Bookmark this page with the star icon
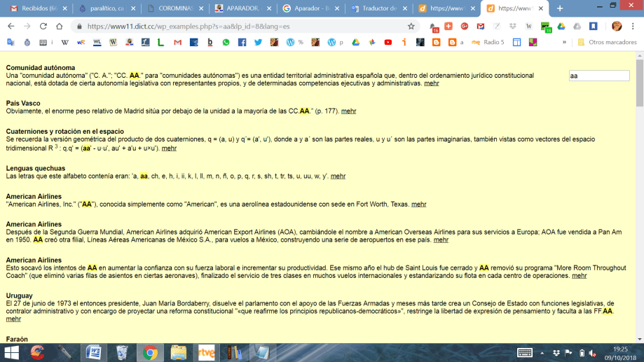The image size is (644, 362). (411, 26)
